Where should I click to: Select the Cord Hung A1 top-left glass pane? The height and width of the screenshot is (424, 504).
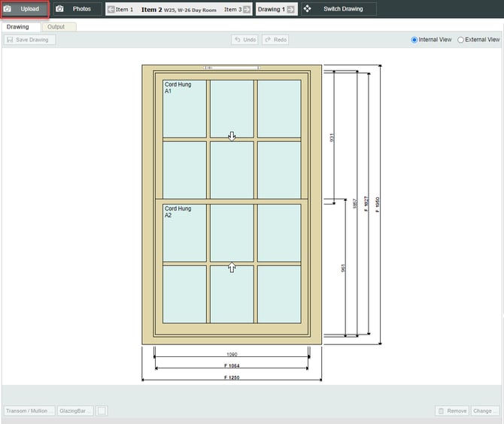[x=184, y=109]
